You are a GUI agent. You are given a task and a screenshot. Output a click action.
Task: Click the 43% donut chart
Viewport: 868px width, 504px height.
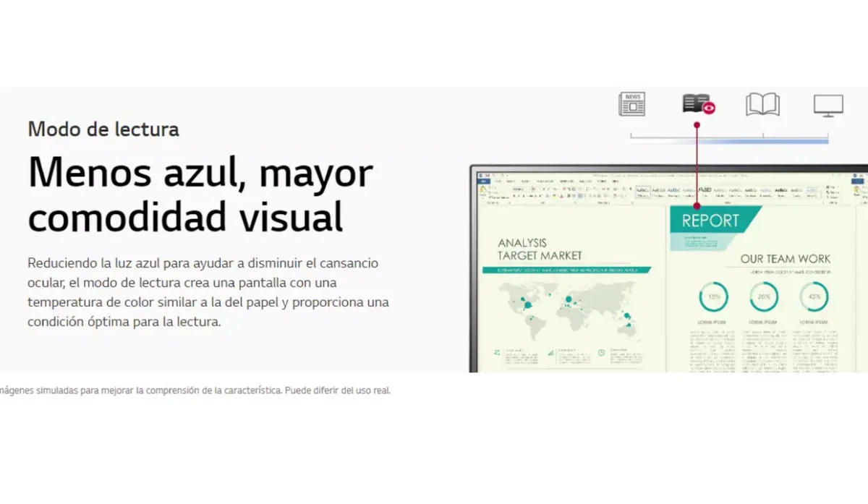point(814,297)
